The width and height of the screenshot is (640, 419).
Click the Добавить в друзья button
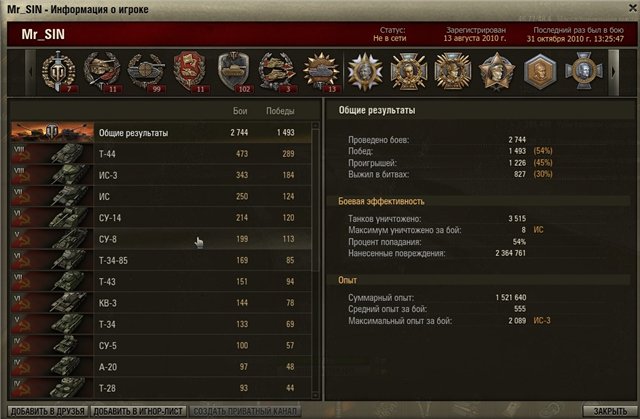[x=48, y=411]
